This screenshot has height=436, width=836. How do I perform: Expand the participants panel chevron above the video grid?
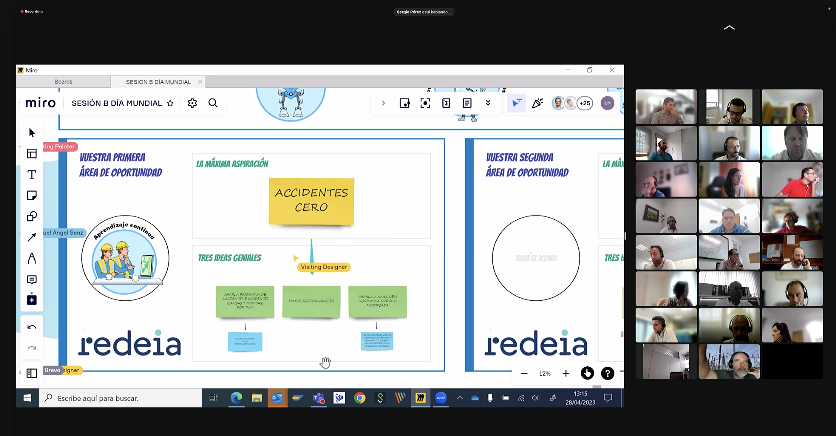click(x=729, y=27)
